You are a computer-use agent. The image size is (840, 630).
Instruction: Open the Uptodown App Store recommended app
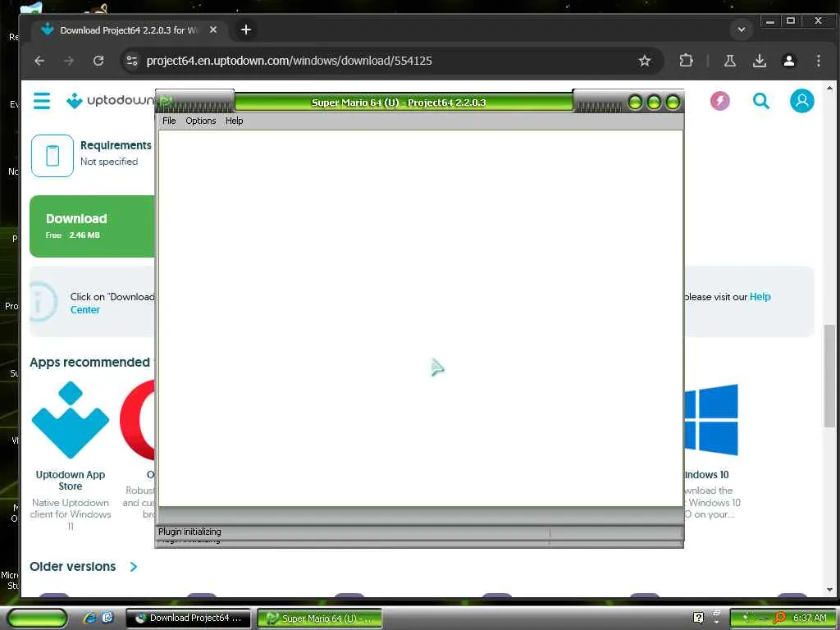point(71,421)
